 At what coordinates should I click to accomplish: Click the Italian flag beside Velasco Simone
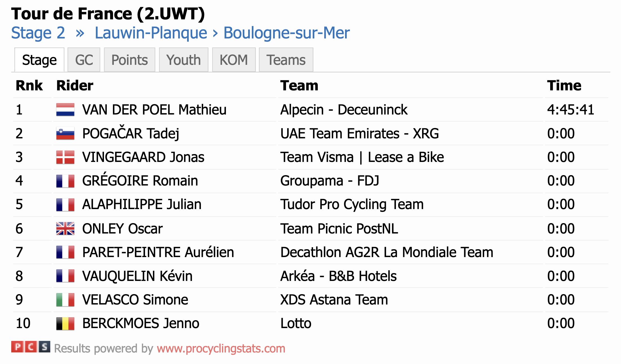tap(65, 300)
